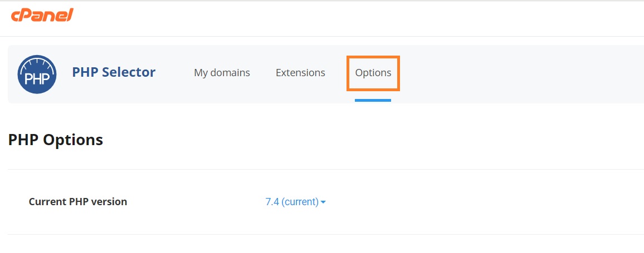Viewport: 644px width, 253px height.
Task: Click the 7.4 version number text
Action: pos(272,202)
